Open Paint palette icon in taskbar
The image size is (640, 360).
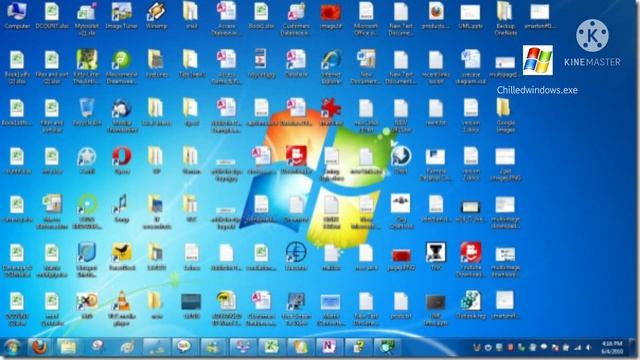[x=127, y=348]
